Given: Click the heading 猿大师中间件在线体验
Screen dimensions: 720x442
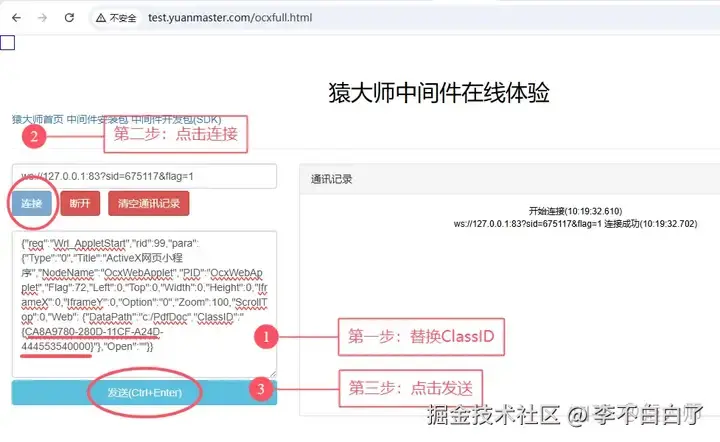Looking at the screenshot, I should tap(439, 93).
